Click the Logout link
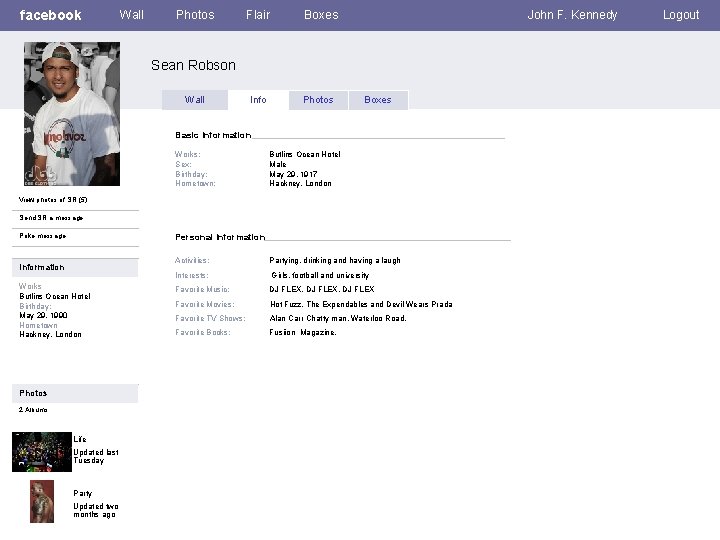Image resolution: width=720 pixels, height=540 pixels. tap(681, 15)
